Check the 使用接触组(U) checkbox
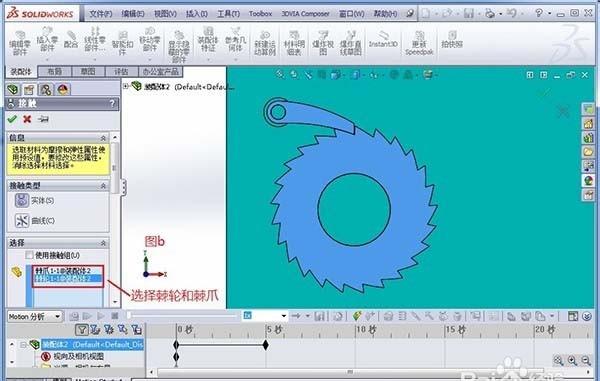The image size is (600, 381). click(x=29, y=255)
